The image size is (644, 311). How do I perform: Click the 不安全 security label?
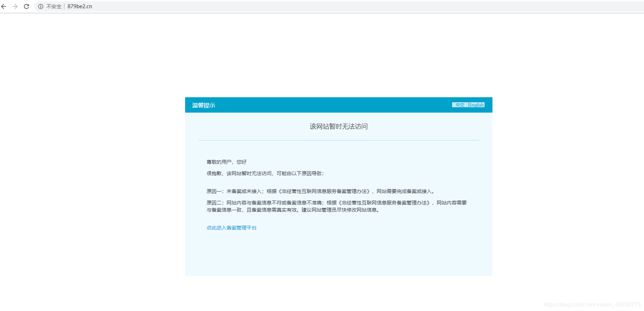(54, 6)
